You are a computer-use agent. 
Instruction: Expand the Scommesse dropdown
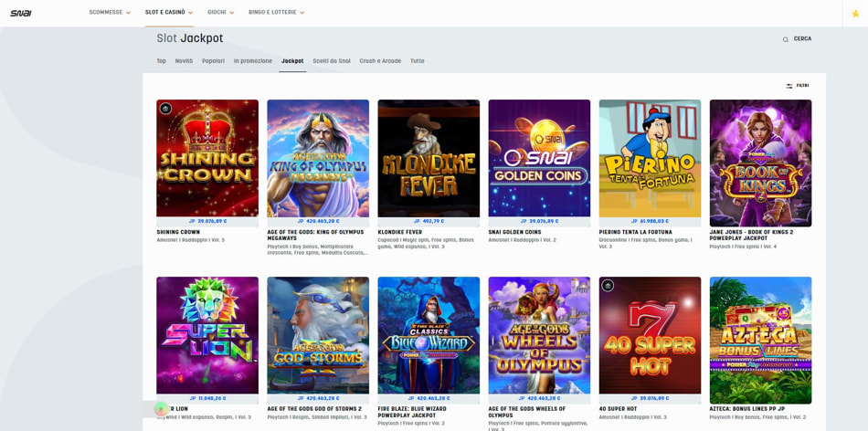(x=110, y=12)
